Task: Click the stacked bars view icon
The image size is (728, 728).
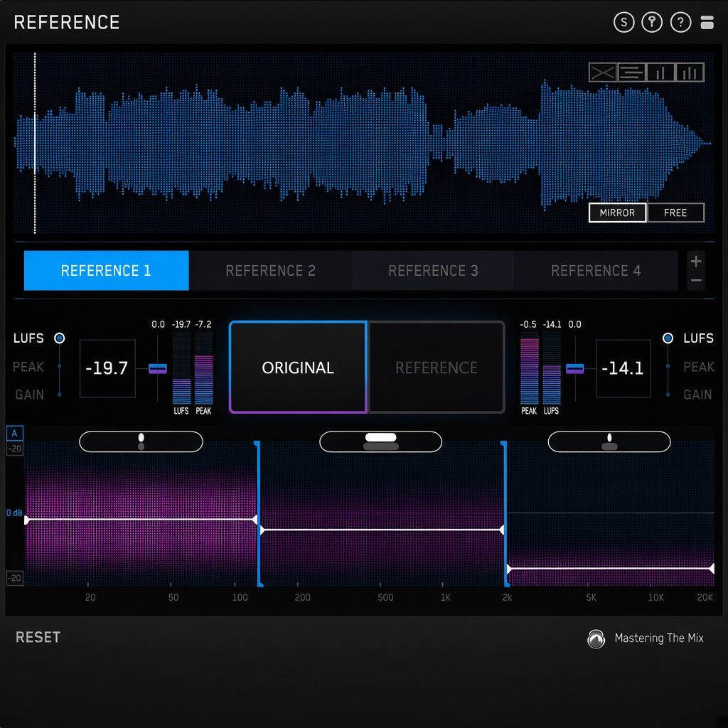Action: (x=707, y=22)
